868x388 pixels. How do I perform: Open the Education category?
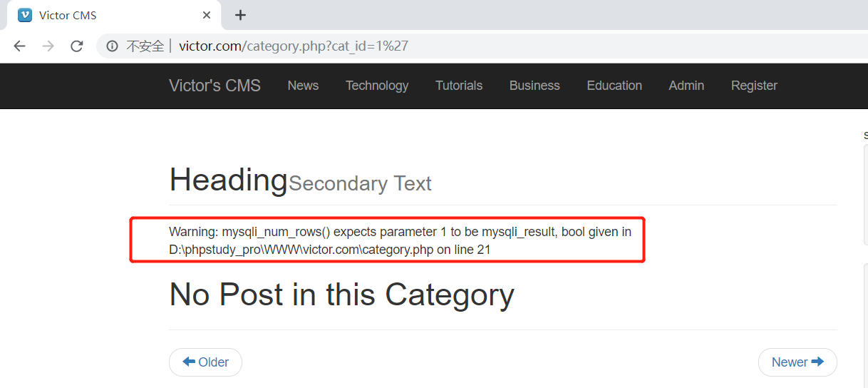[614, 86]
